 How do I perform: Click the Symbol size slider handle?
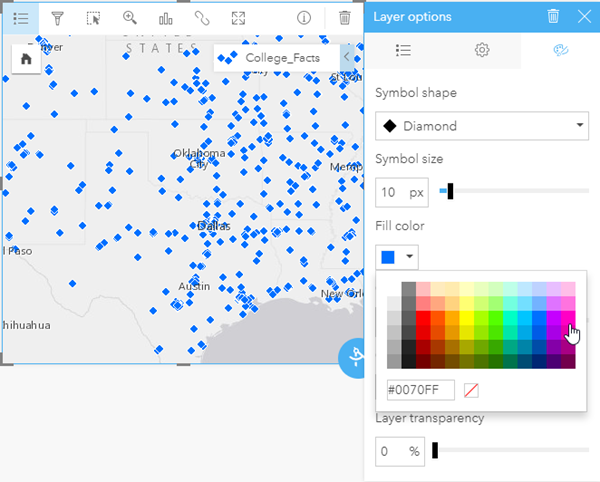[450, 191]
